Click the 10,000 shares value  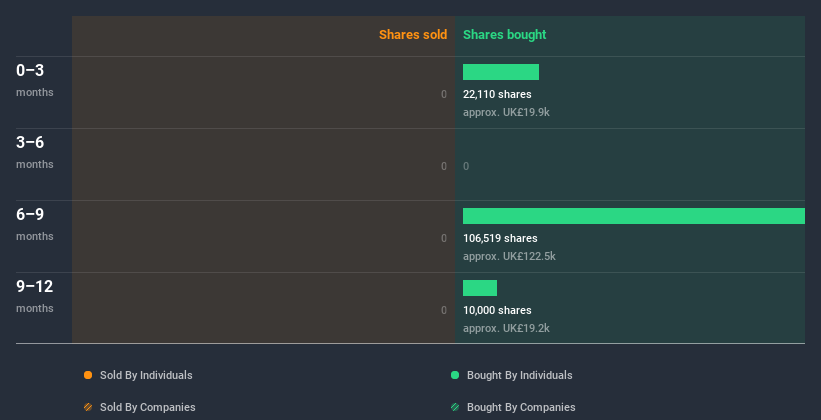497,310
